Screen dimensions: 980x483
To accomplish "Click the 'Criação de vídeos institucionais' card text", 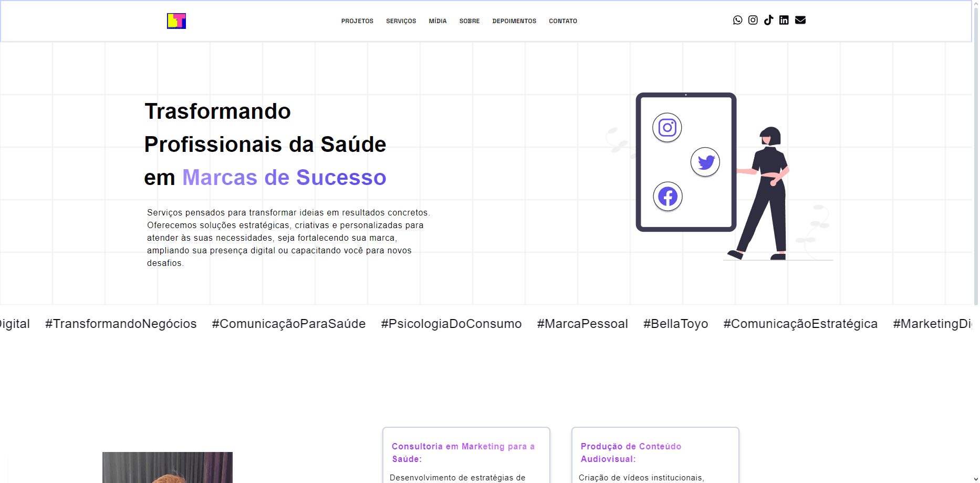I will click(x=641, y=478).
